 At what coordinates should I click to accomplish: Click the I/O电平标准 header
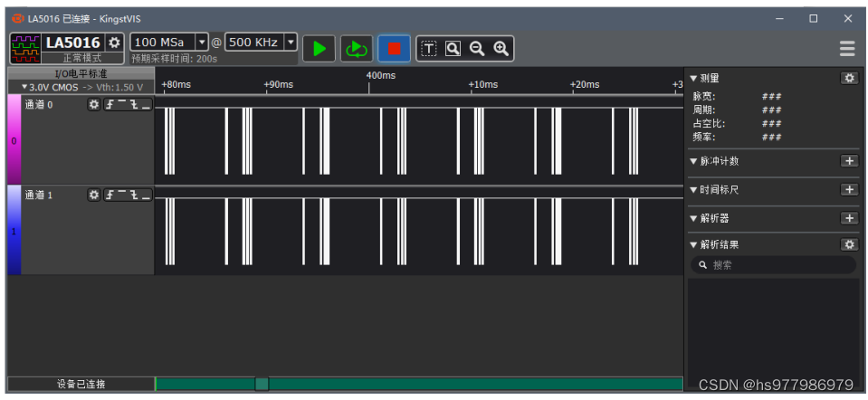pyautogui.click(x=81, y=73)
